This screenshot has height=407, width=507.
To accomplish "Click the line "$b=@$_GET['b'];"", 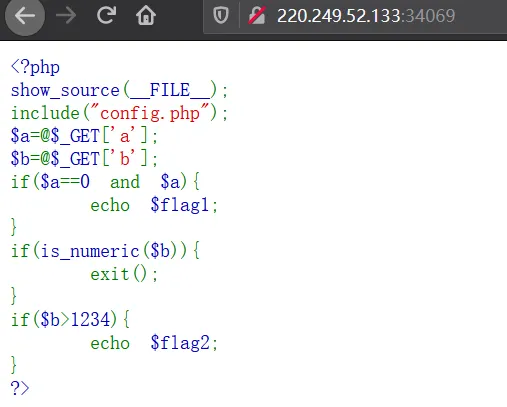I will (84, 159).
